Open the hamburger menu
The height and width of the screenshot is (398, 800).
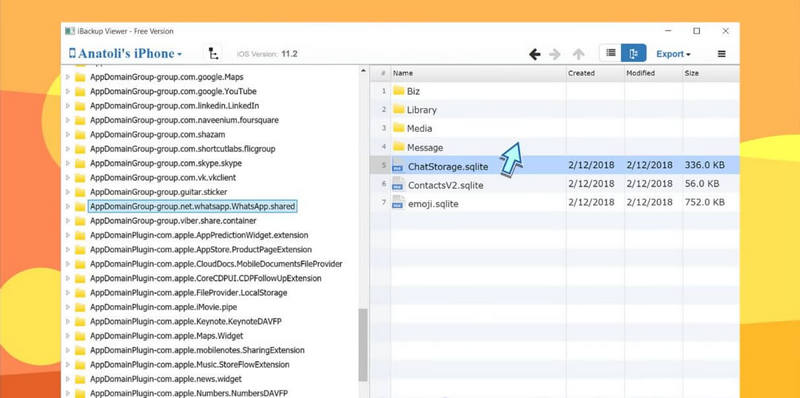[721, 54]
